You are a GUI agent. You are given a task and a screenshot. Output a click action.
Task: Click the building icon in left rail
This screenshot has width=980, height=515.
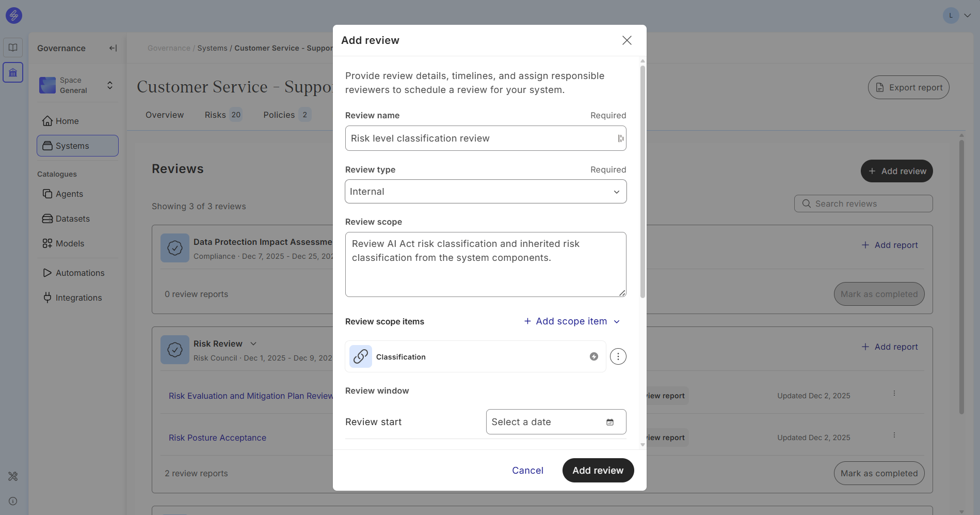pyautogui.click(x=13, y=72)
